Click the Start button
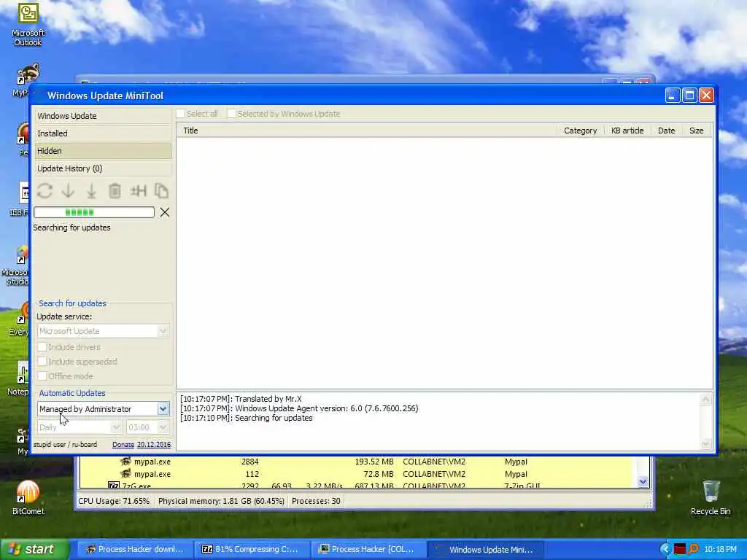Screen dimensions: 747x560 pyautogui.click(x=35, y=550)
